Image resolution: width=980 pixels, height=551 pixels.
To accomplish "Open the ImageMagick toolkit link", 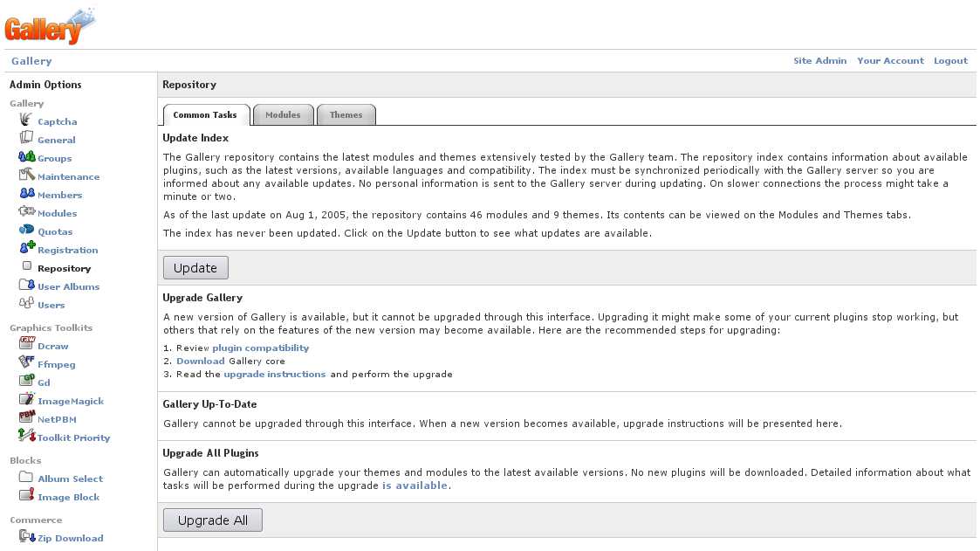I will 71,401.
